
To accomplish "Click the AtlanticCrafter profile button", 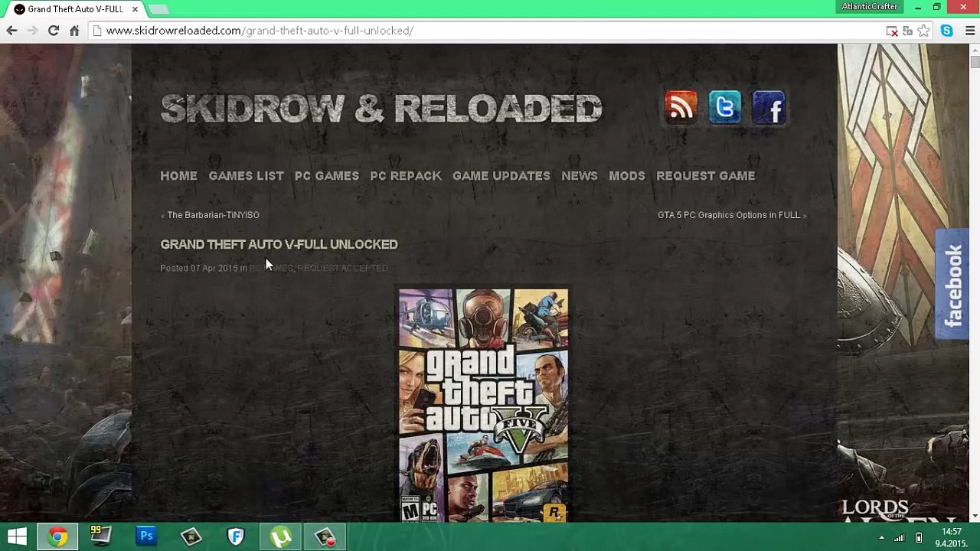I will point(869,7).
